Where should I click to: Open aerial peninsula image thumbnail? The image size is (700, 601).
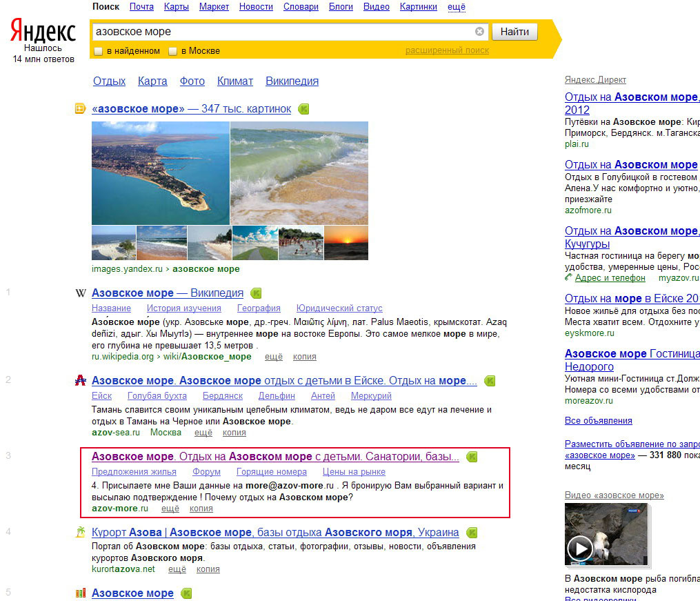click(160, 173)
